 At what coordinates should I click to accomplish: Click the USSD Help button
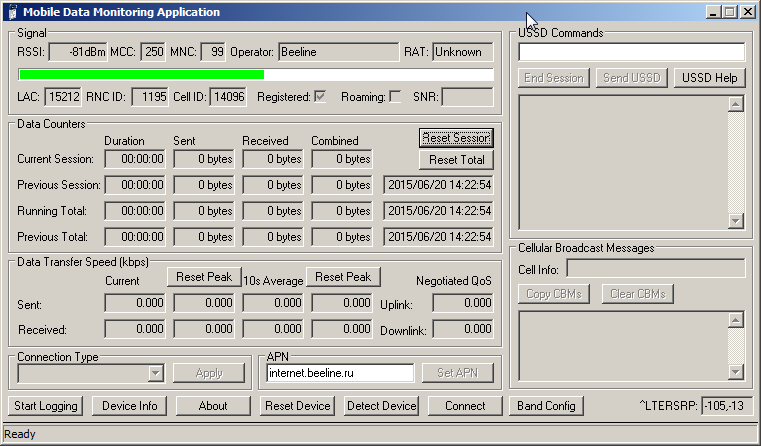710,78
